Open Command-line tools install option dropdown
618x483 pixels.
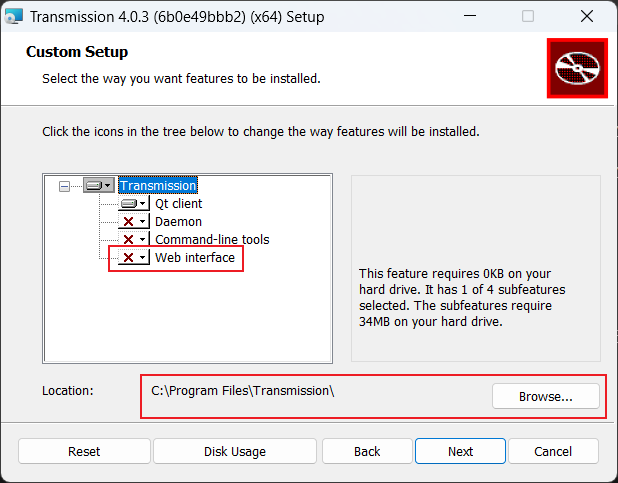(134, 239)
